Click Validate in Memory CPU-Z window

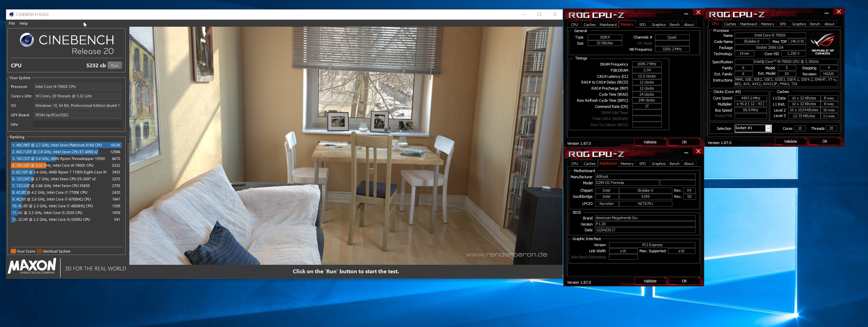pyautogui.click(x=650, y=142)
